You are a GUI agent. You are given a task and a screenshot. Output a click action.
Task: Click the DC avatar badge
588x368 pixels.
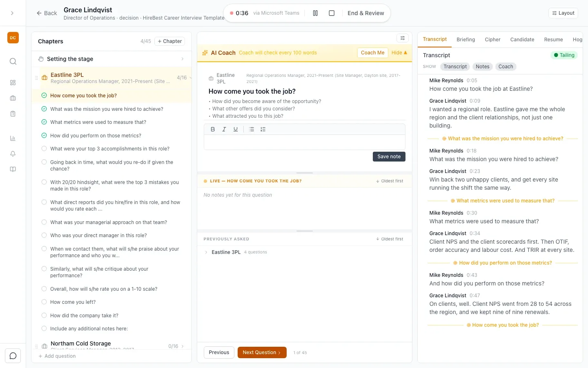click(13, 38)
